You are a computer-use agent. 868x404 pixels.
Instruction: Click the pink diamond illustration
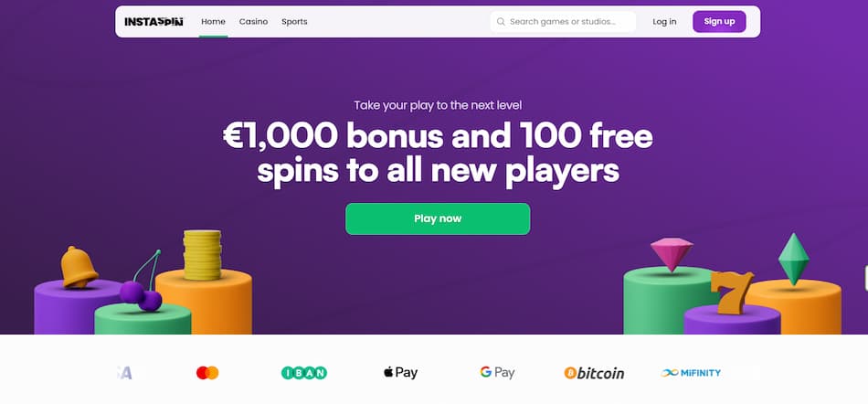pyautogui.click(x=672, y=254)
